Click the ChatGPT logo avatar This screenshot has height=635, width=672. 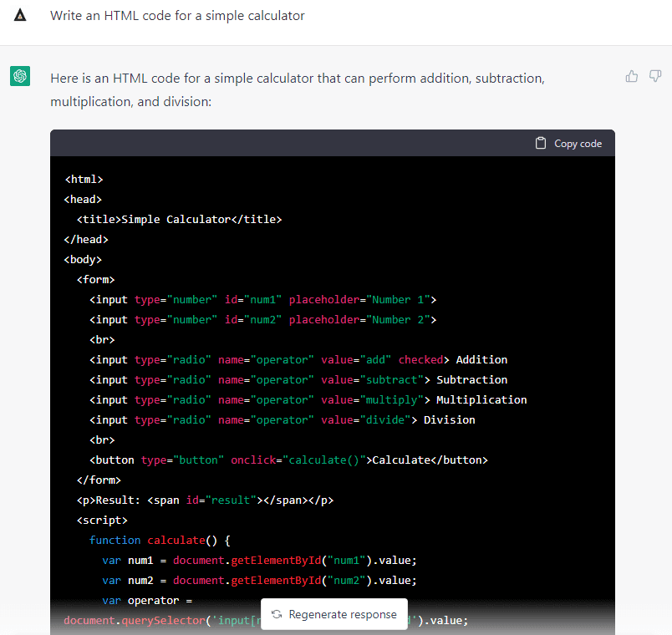(x=20, y=76)
